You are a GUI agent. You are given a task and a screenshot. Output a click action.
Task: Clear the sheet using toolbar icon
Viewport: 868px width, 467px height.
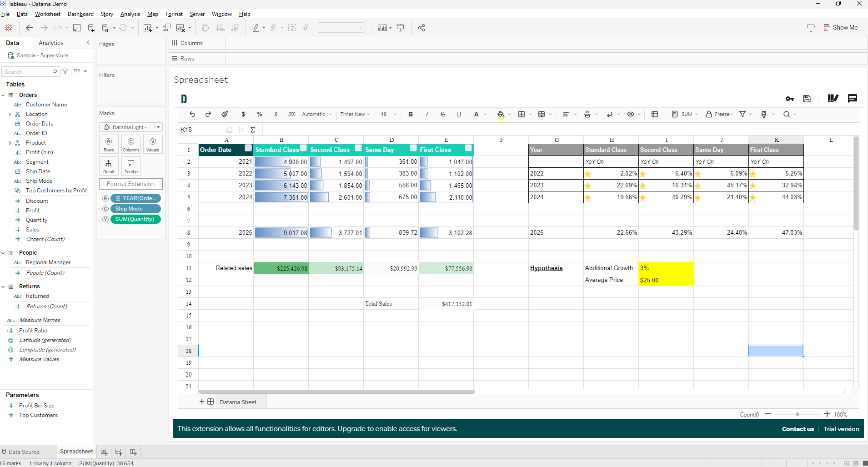pyautogui.click(x=181, y=28)
